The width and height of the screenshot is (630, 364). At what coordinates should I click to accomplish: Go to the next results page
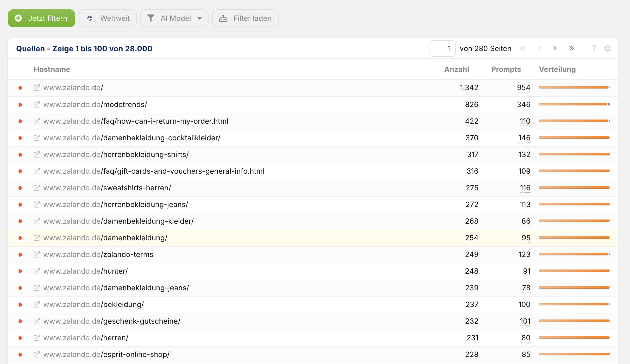click(x=555, y=48)
